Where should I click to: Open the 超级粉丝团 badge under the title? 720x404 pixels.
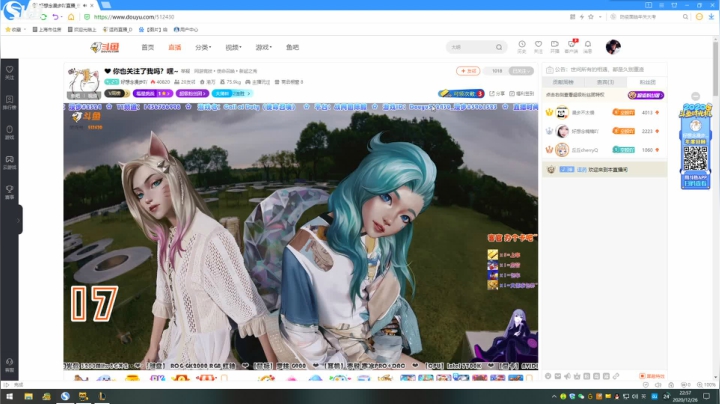[192, 93]
